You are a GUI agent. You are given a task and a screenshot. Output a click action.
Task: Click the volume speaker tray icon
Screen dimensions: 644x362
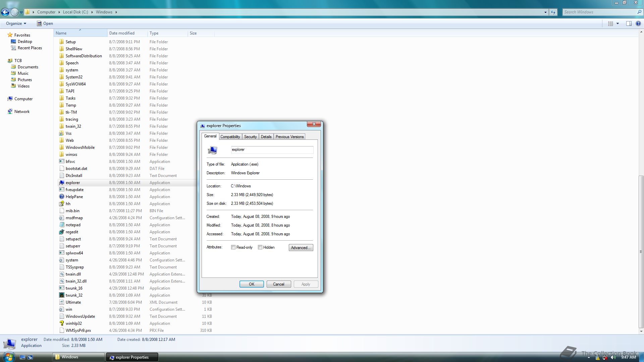pos(613,357)
